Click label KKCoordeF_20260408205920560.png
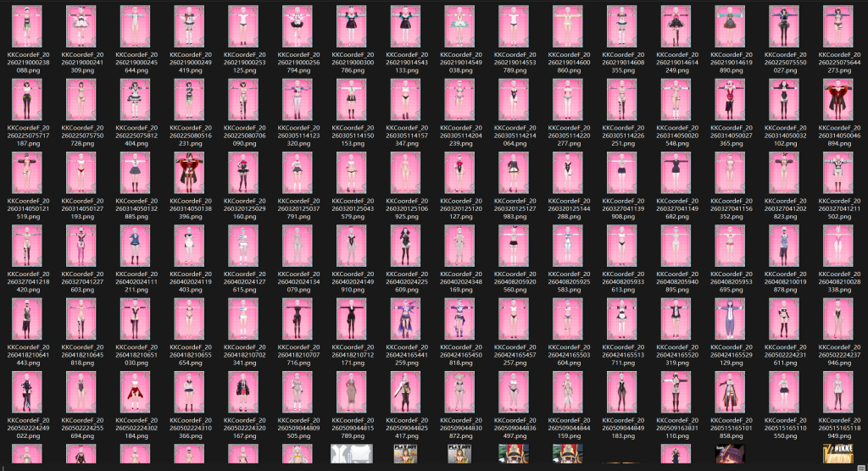The height and width of the screenshot is (471, 868). click(x=515, y=282)
